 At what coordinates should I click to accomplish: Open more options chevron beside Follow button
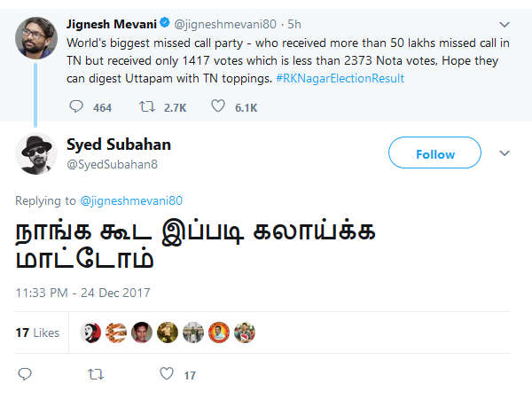pos(505,153)
